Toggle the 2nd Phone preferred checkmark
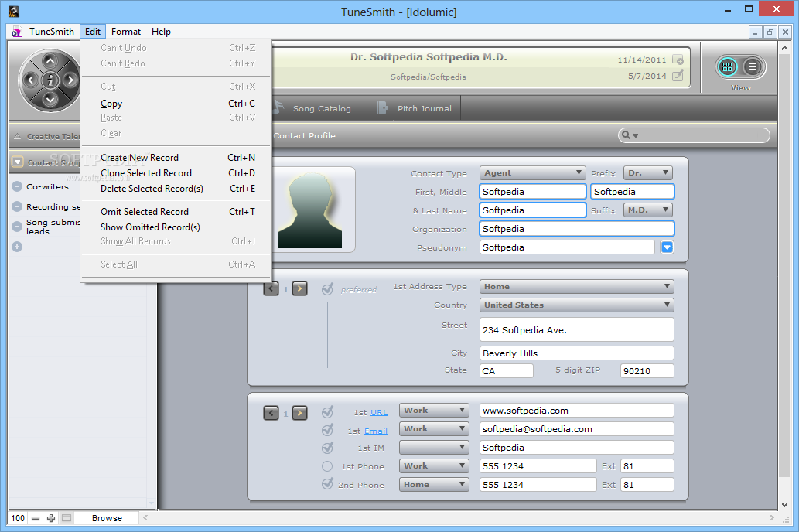The width and height of the screenshot is (799, 532). (328, 484)
